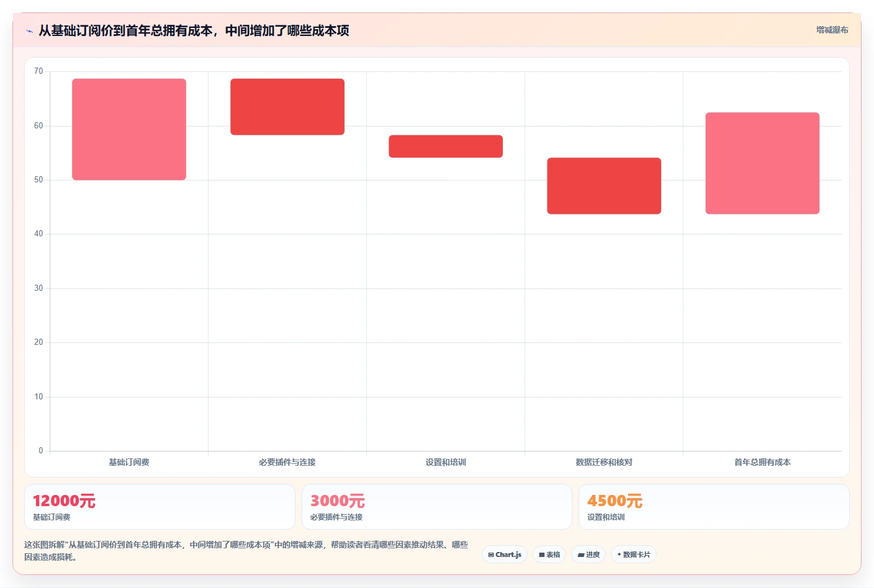Click the 数据迁移和核对 red bar

tap(604, 186)
